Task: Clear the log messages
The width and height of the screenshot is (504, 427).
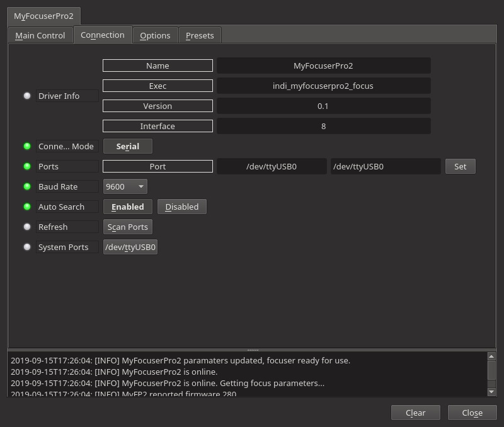Action: pos(415,413)
